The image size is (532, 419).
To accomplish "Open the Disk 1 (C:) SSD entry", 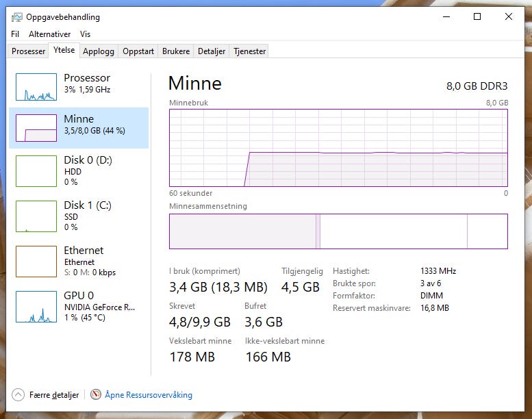I will click(x=79, y=216).
